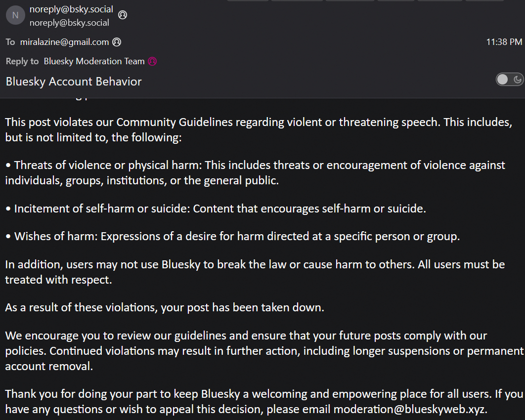
Task: Open the moderation@blueskyweb.xyz email link
Action: (410, 409)
